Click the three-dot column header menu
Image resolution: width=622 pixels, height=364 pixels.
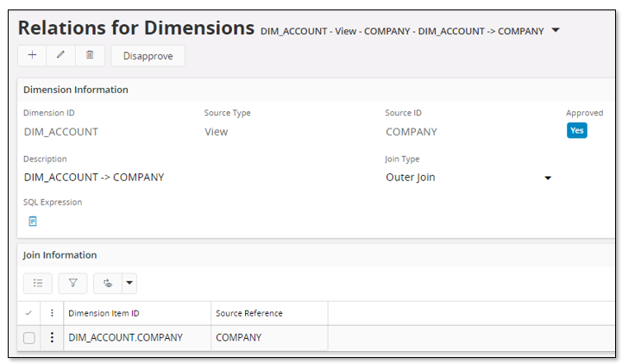(52, 313)
